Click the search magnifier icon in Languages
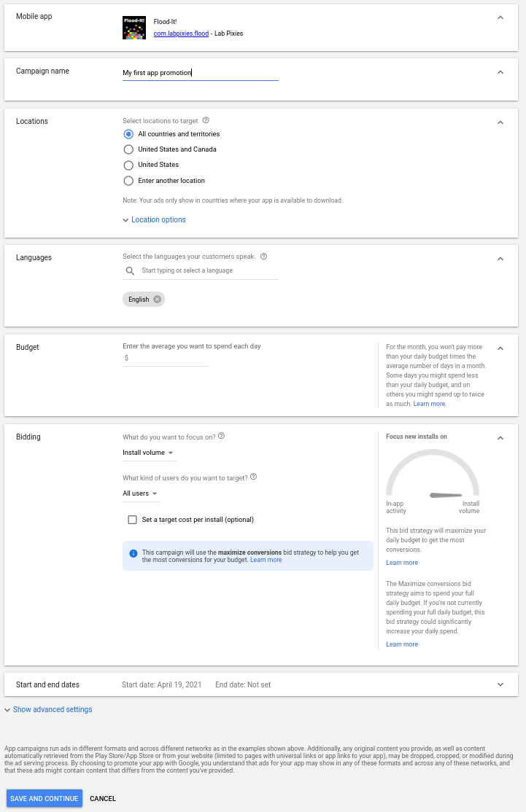This screenshot has width=526, height=812. point(130,270)
